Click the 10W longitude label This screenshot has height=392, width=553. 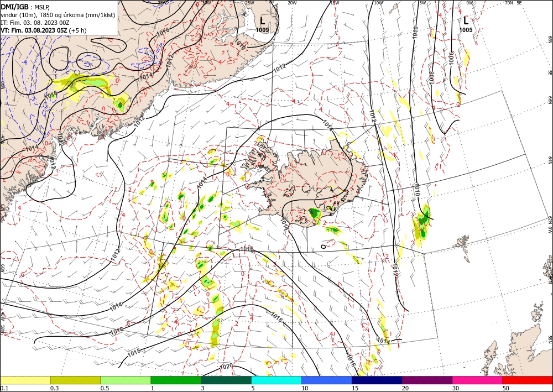click(x=378, y=3)
